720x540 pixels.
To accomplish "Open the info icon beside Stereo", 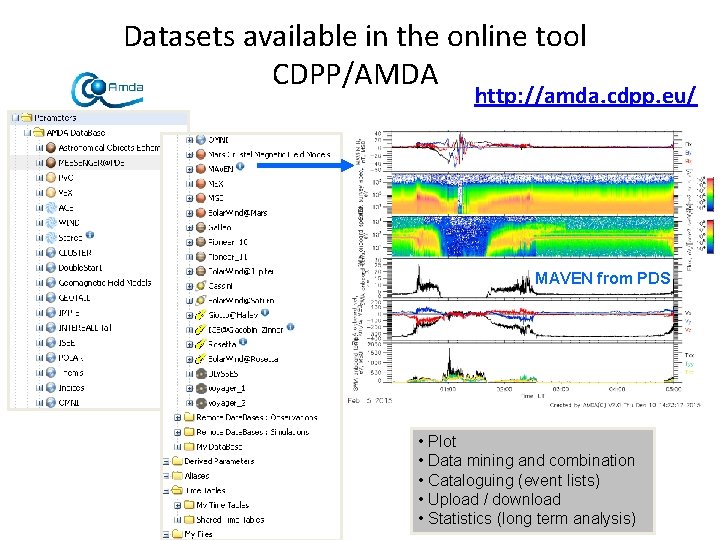I will pos(90,235).
